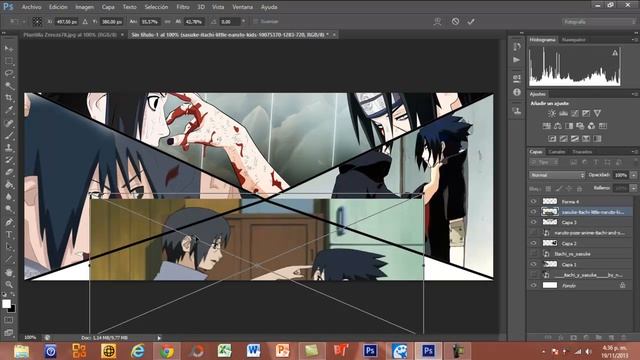The height and width of the screenshot is (360, 640).
Task: Hide the Capa 3 layer
Action: click(533, 222)
